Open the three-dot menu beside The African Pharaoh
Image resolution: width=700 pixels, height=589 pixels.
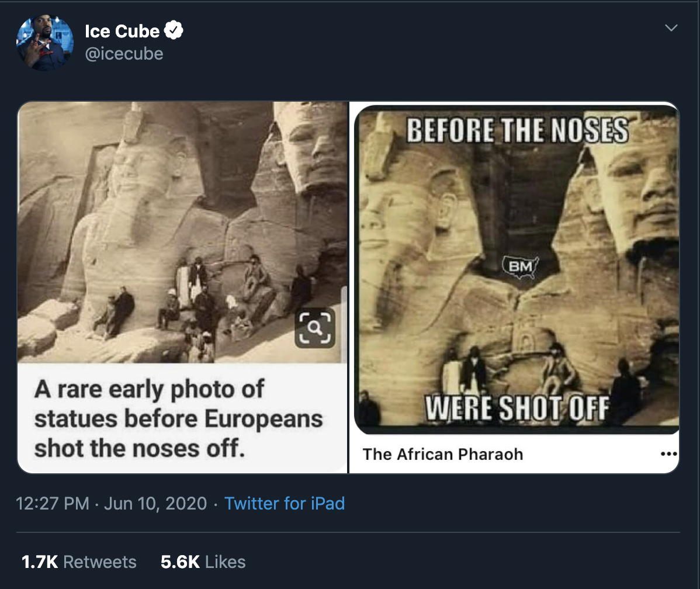tap(668, 454)
